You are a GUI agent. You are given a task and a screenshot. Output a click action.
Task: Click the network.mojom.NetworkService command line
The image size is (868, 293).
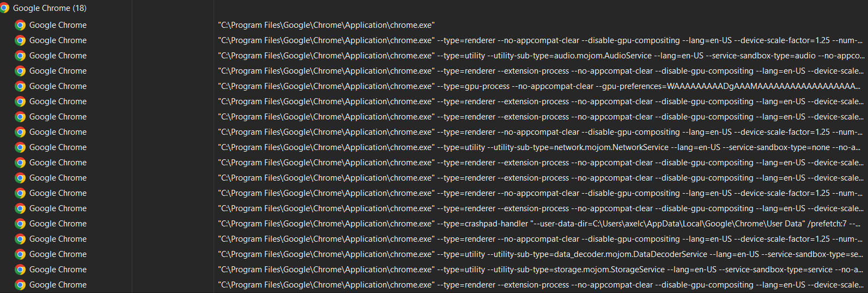pyautogui.click(x=541, y=147)
